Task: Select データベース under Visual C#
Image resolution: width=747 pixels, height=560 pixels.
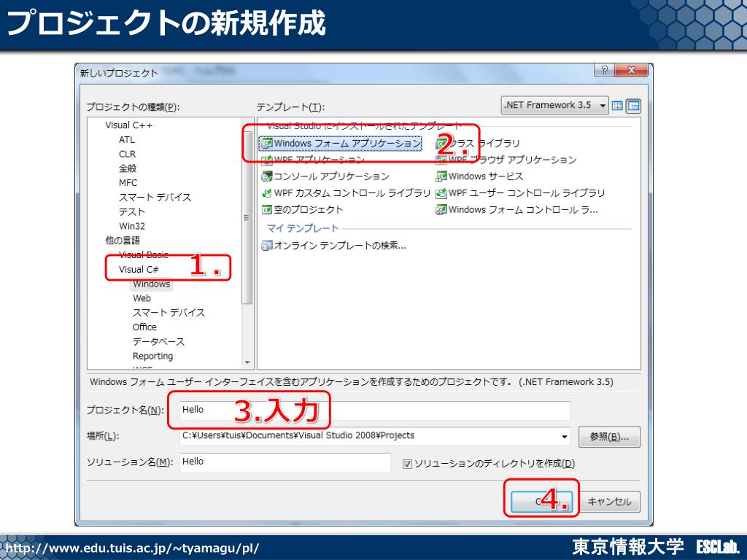Action: click(158, 341)
